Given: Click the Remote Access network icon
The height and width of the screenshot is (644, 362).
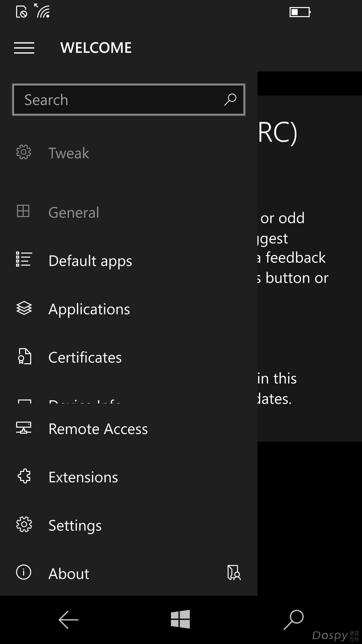Looking at the screenshot, I should click(x=24, y=428).
